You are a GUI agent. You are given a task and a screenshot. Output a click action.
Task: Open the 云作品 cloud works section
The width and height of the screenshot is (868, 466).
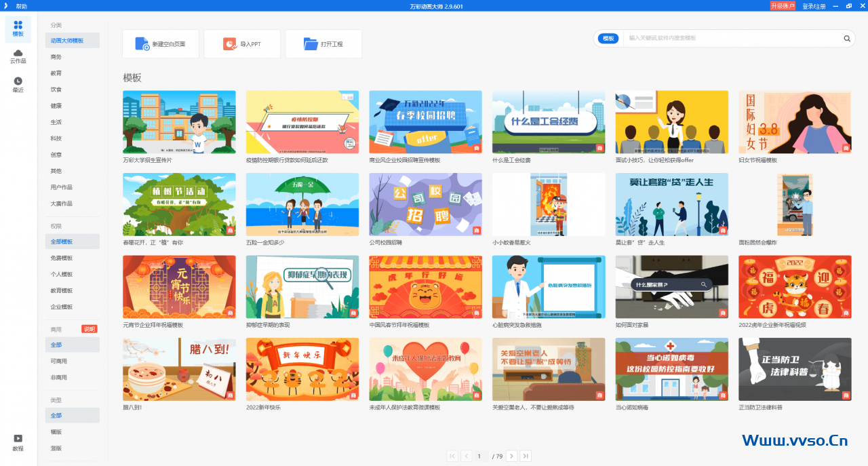(18, 56)
